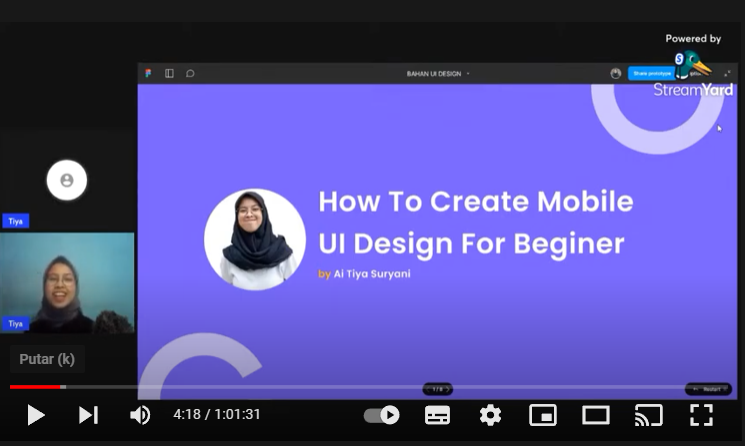The height and width of the screenshot is (446, 745).
Task: Click the Share prototype button
Action: pos(652,73)
